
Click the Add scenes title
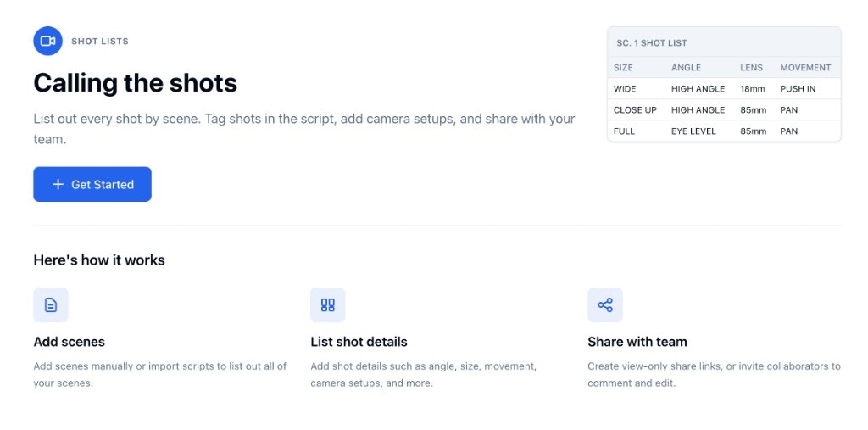(70, 342)
